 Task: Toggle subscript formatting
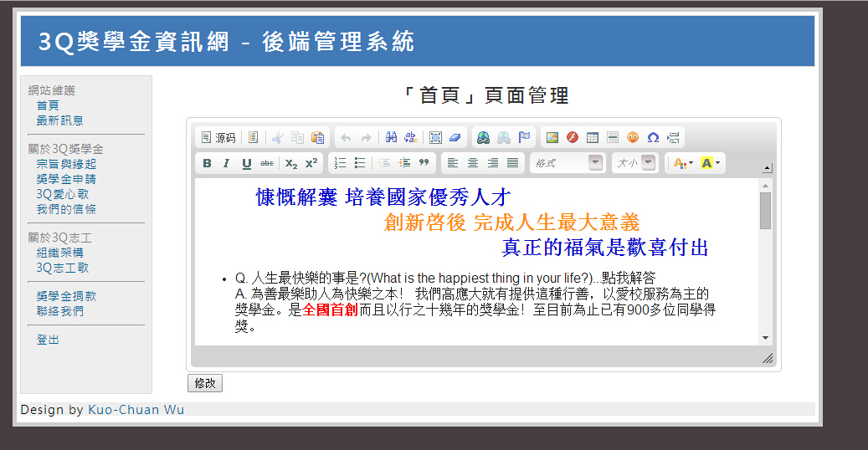pos(291,163)
